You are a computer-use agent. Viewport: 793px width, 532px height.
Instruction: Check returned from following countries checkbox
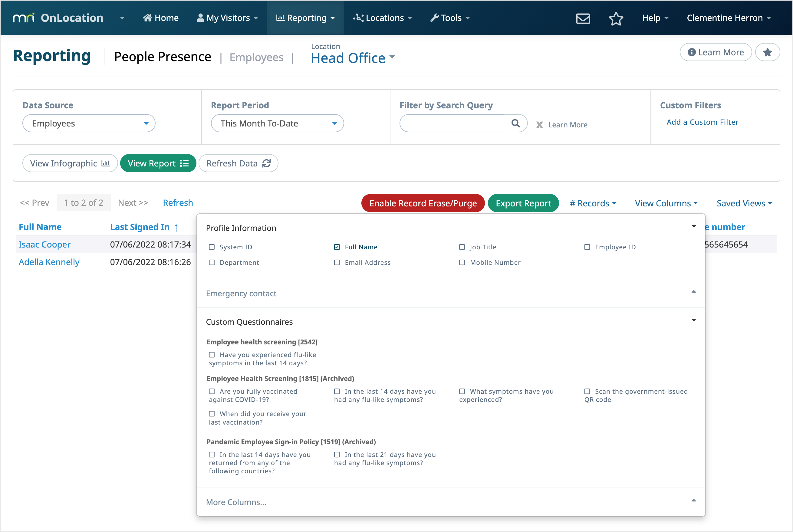pyautogui.click(x=212, y=455)
